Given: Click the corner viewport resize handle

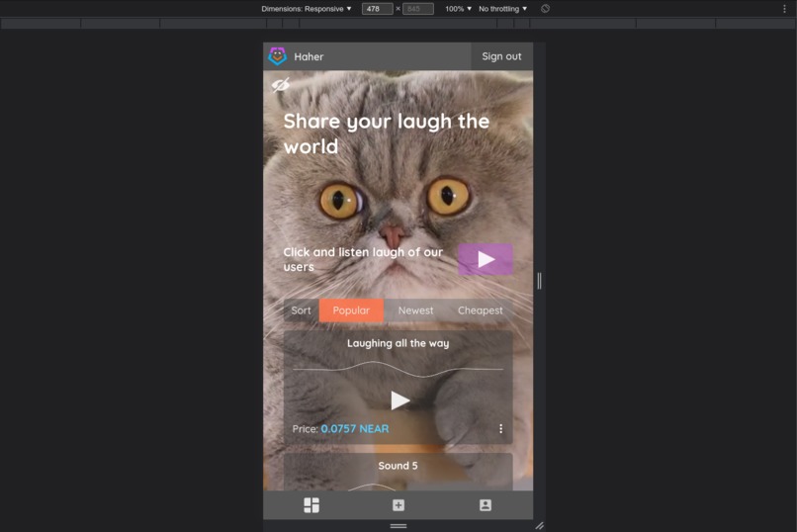Looking at the screenshot, I should coord(539,526).
